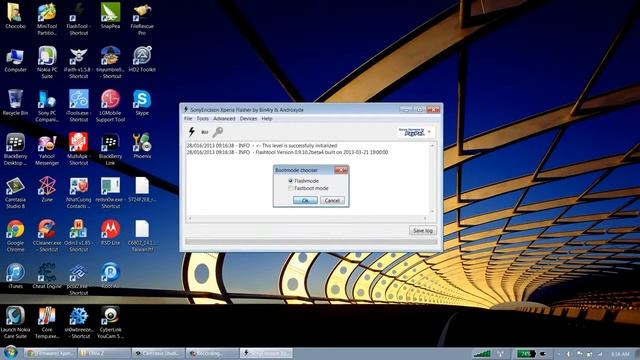
Task: Open the Chocobo folder desktop icon
Action: point(15,16)
